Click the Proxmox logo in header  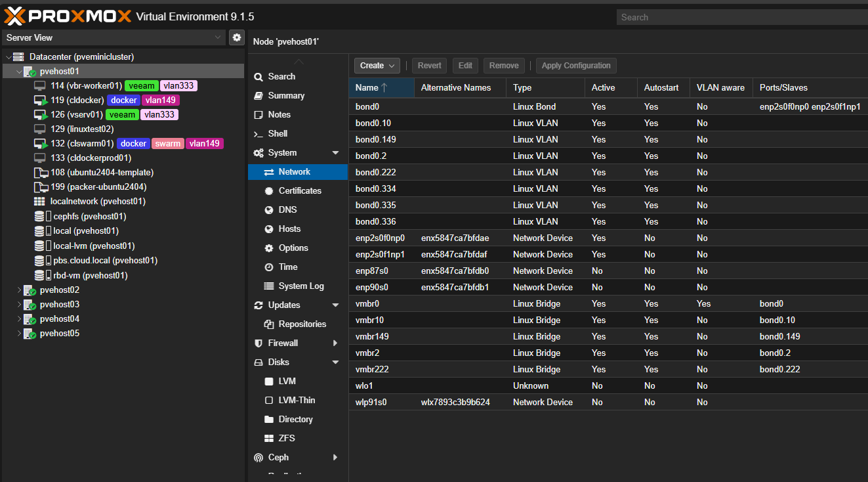[x=68, y=16]
